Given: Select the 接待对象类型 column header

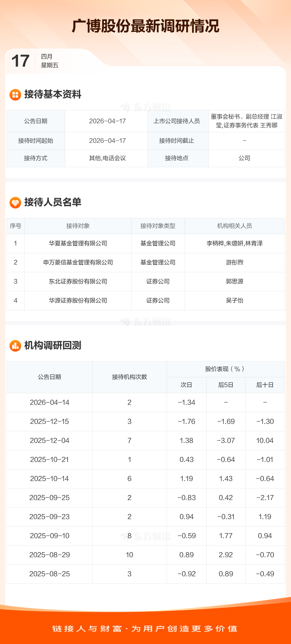Looking at the screenshot, I should [x=158, y=226].
